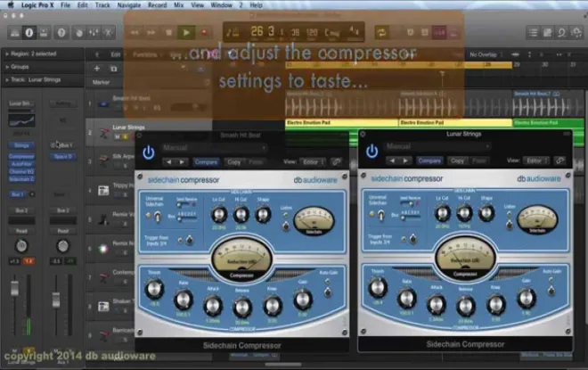Flip the Universal Sidechain switch on left compressor
The image size is (588, 370).
[x=158, y=216]
